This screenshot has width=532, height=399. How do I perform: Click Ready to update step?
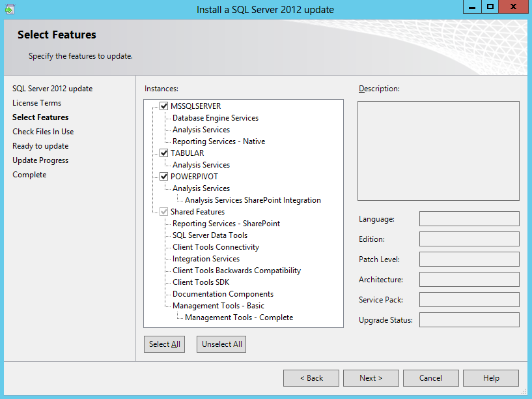40,146
